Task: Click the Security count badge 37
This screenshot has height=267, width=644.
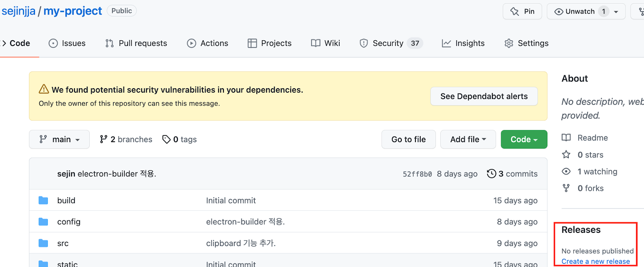Action: 415,43
